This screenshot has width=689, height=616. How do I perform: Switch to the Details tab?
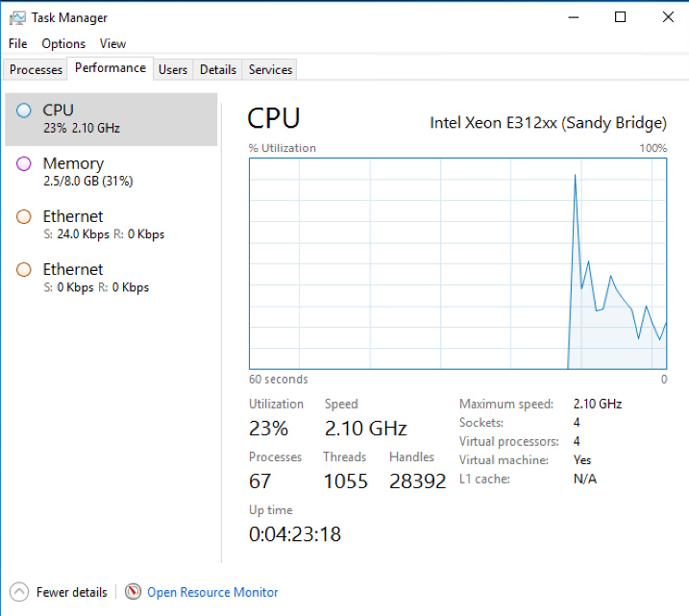point(218,69)
